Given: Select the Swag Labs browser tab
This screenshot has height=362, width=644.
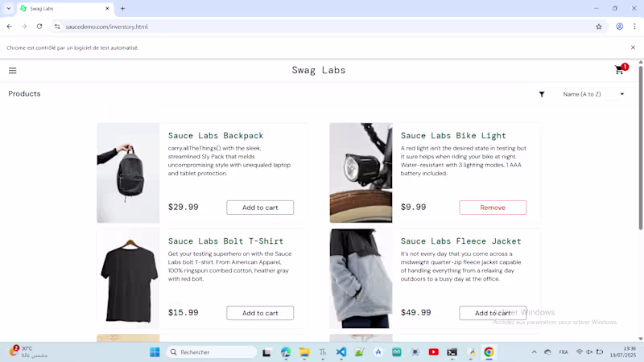Looking at the screenshot, I should tap(66, 9).
